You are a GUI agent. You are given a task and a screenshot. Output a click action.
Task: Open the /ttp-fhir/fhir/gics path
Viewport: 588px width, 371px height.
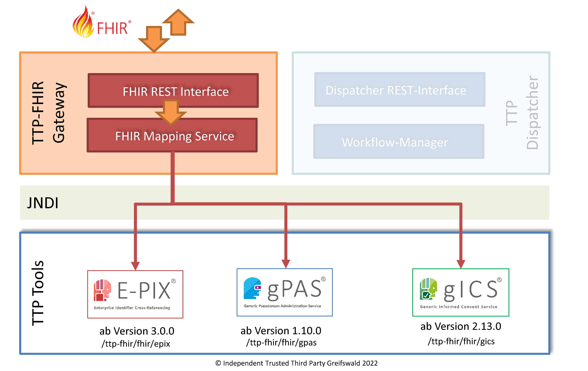point(461,341)
